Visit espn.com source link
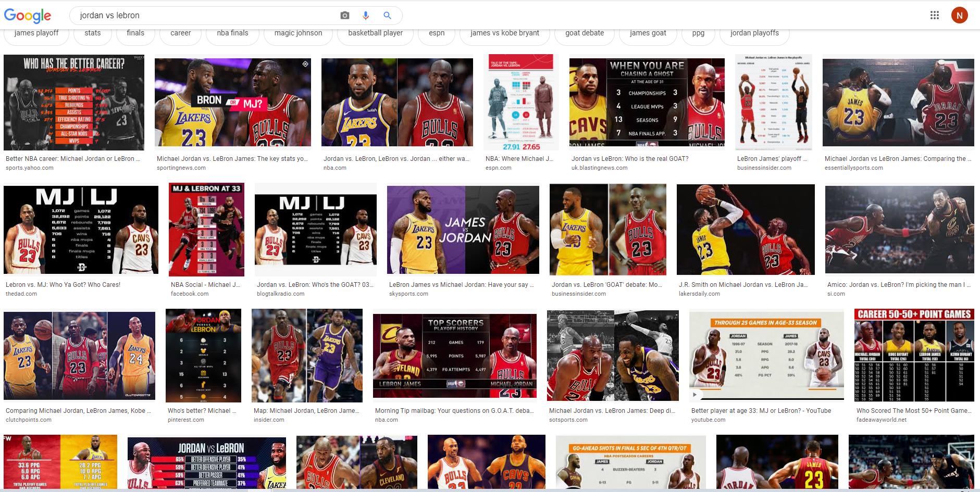This screenshot has width=980, height=492. (x=499, y=168)
